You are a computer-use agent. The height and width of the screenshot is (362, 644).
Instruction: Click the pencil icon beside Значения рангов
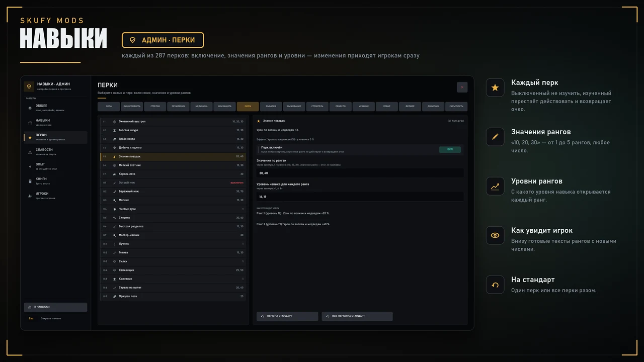[x=495, y=137]
